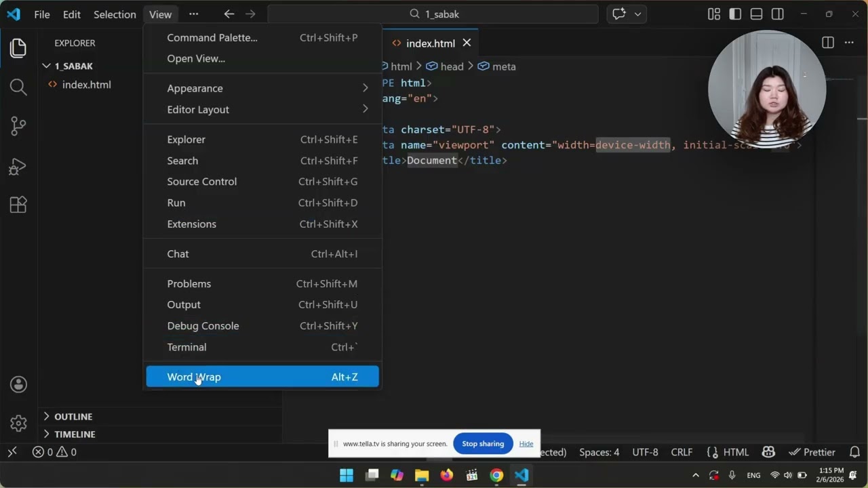Click CRLF end-of-line setting
868x488 pixels.
(682, 452)
